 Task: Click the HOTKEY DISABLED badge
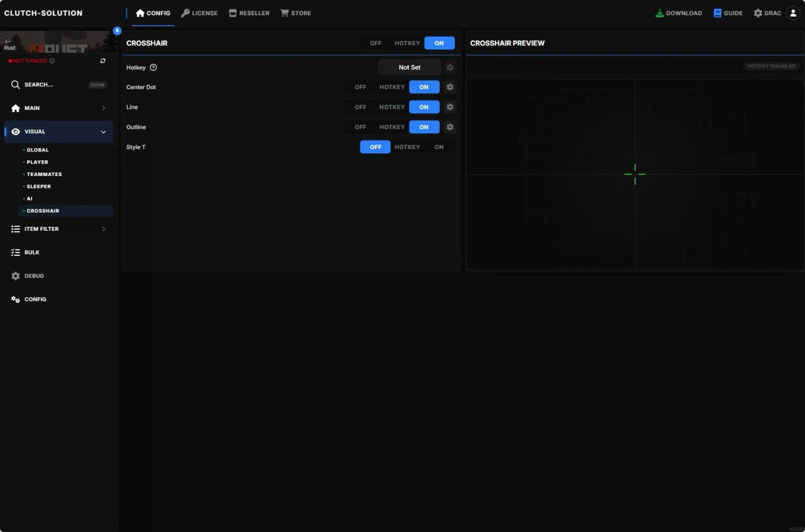click(x=771, y=66)
